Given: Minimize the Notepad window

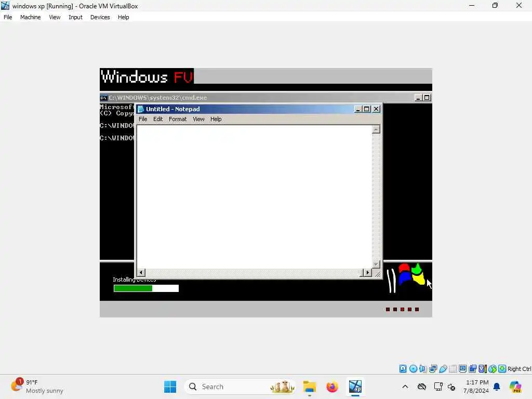Looking at the screenshot, I should pyautogui.click(x=357, y=109).
